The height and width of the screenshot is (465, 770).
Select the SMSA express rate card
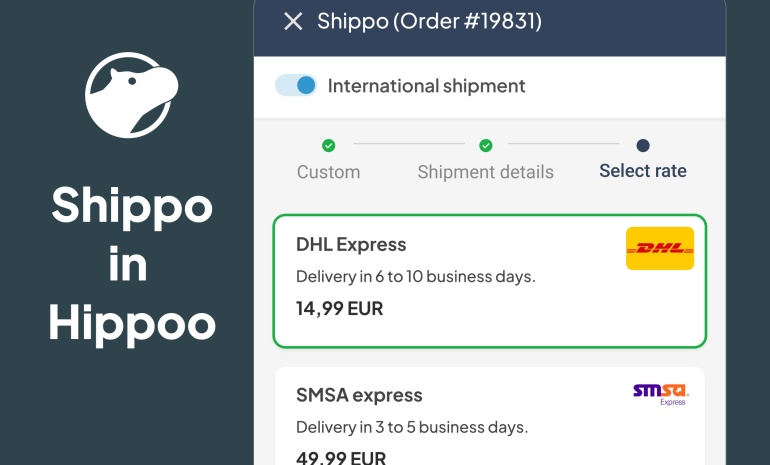[490, 416]
